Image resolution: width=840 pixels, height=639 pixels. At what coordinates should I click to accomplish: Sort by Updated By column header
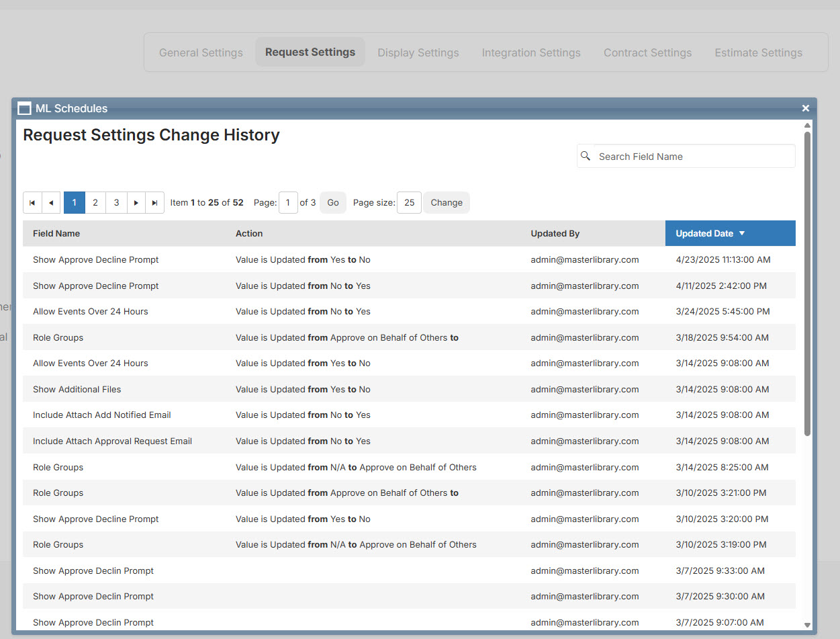pos(555,234)
